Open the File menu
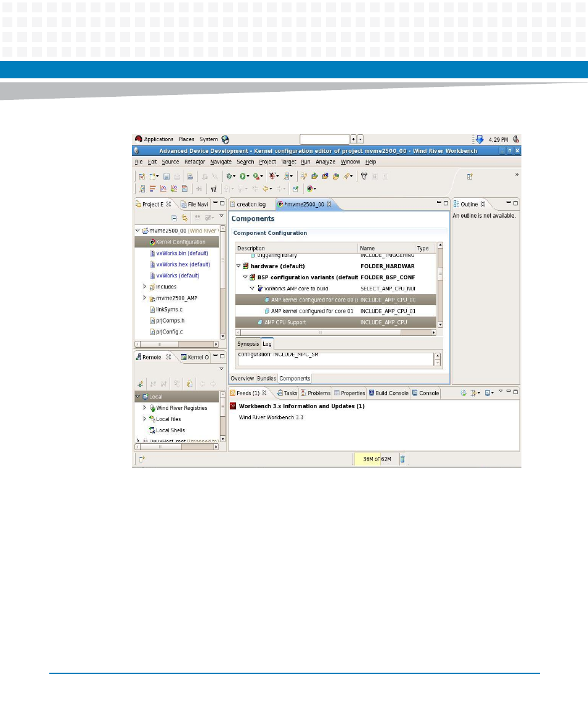This screenshot has width=588, height=706. (x=139, y=162)
